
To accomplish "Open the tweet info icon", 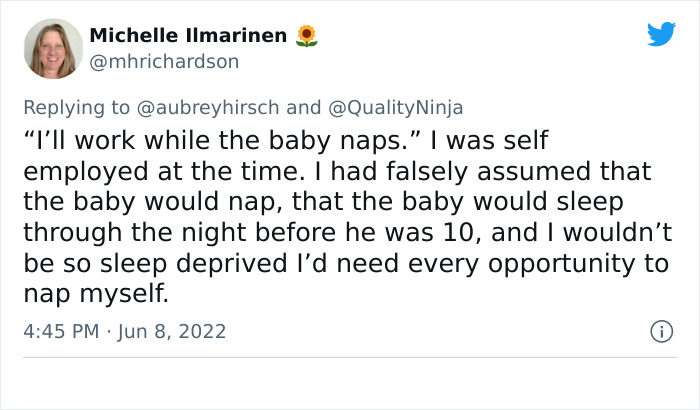I will coord(661,330).
